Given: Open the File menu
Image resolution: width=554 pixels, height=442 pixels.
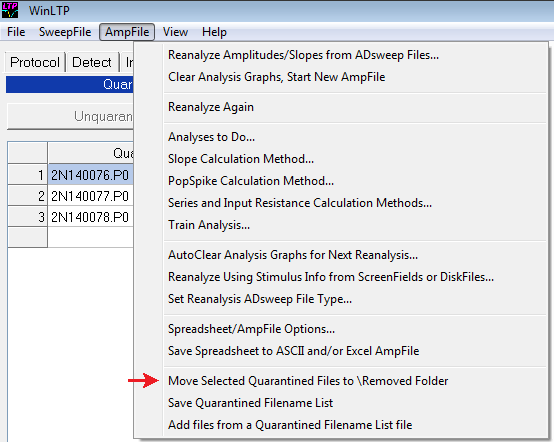Looking at the screenshot, I should coord(16,32).
